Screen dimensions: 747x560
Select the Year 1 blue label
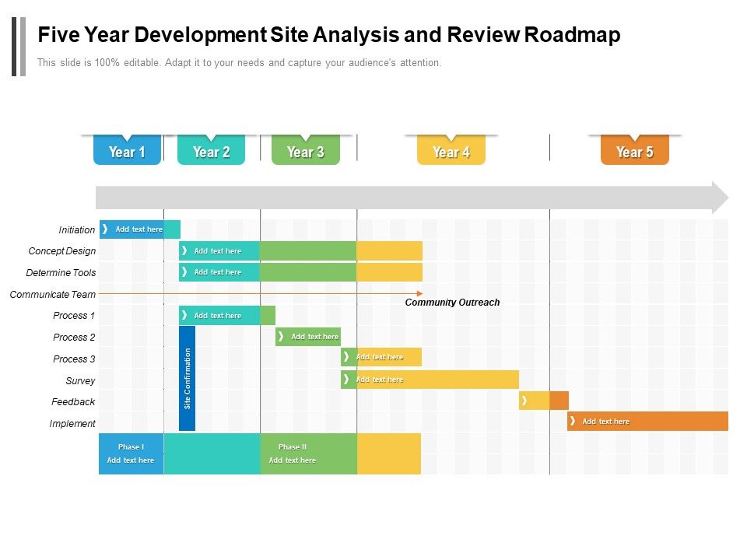tap(127, 150)
